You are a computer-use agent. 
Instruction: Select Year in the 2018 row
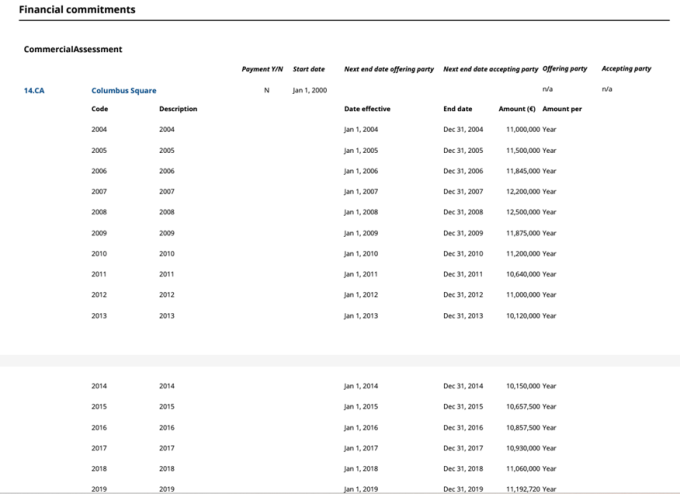point(549,468)
